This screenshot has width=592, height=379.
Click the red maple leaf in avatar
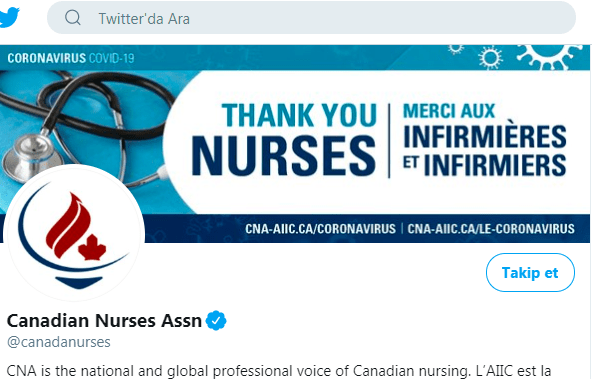pyautogui.click(x=92, y=248)
